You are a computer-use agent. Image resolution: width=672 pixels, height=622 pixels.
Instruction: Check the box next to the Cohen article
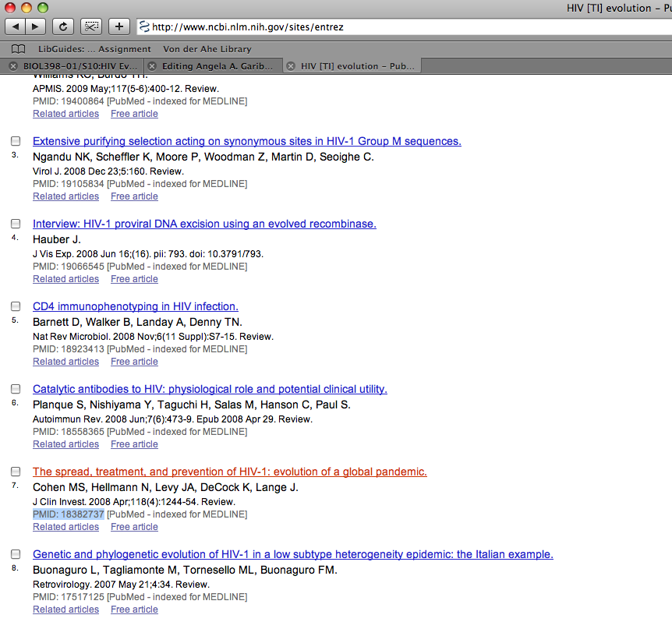point(16,472)
